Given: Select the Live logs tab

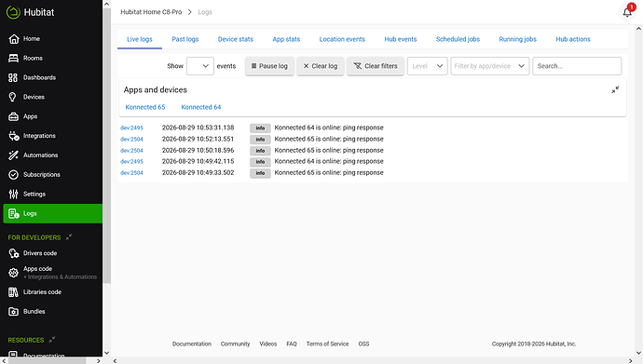Looking at the screenshot, I should point(140,39).
